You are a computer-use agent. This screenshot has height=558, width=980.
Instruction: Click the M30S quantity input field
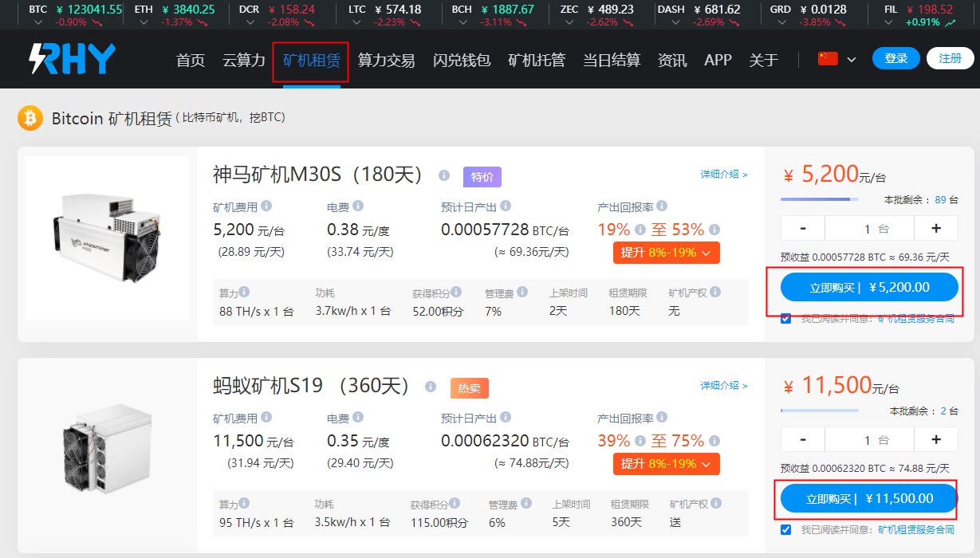click(869, 229)
